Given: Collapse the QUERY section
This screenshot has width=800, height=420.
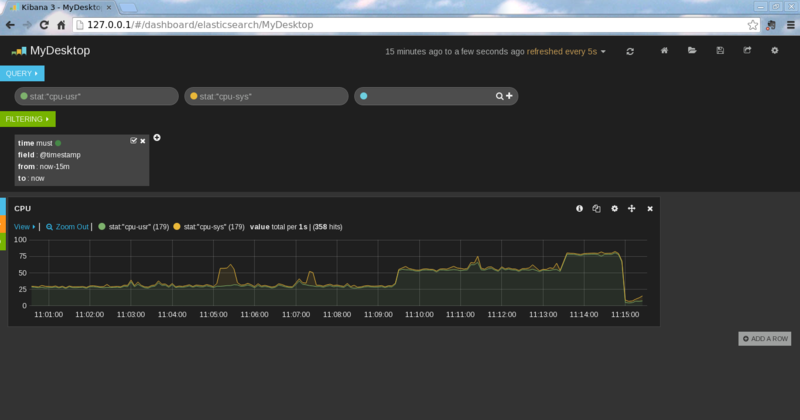Looking at the screenshot, I should click(x=22, y=73).
